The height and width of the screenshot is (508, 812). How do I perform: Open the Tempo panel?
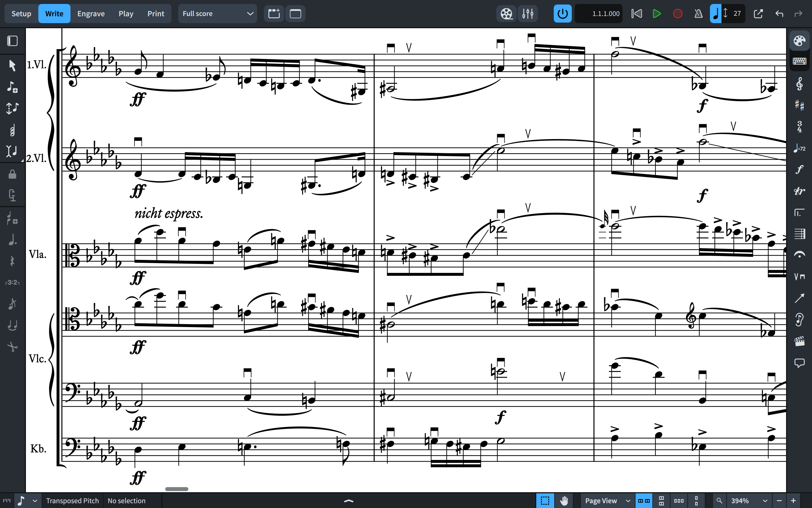[x=800, y=148]
